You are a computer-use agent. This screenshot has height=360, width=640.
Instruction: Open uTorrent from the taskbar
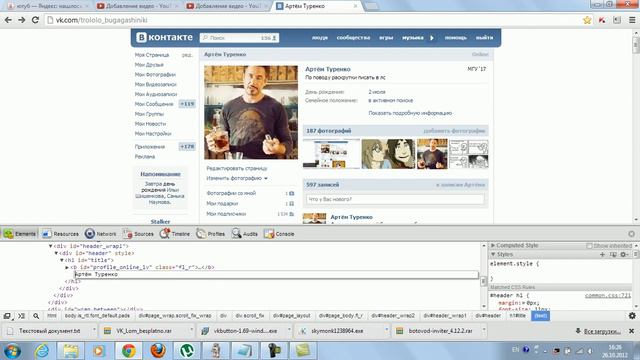click(x=187, y=351)
